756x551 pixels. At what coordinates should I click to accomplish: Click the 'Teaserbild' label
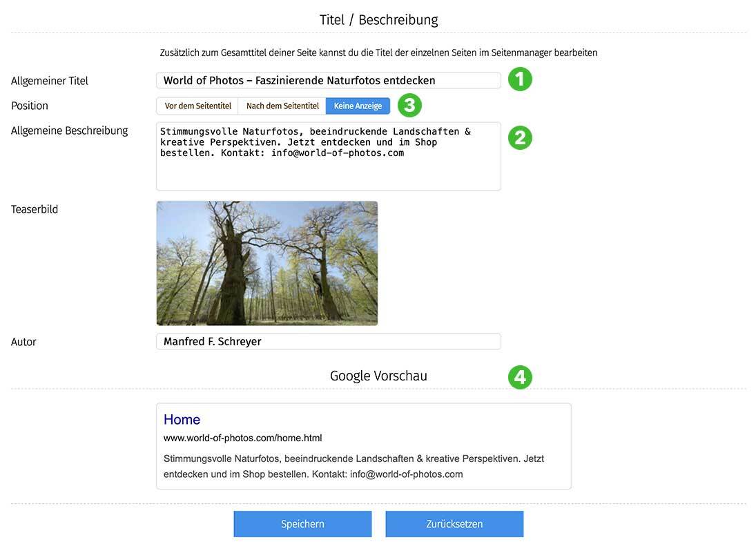pyautogui.click(x=35, y=209)
